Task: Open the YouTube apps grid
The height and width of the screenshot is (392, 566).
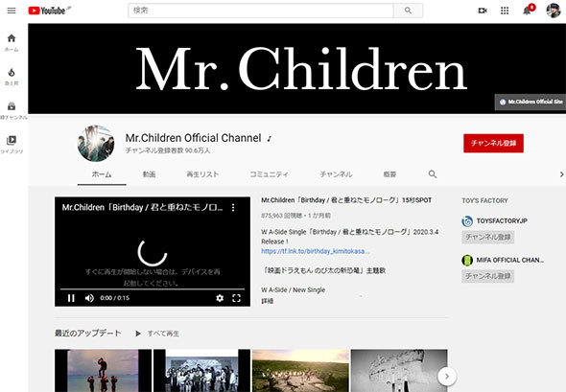Action: click(505, 11)
